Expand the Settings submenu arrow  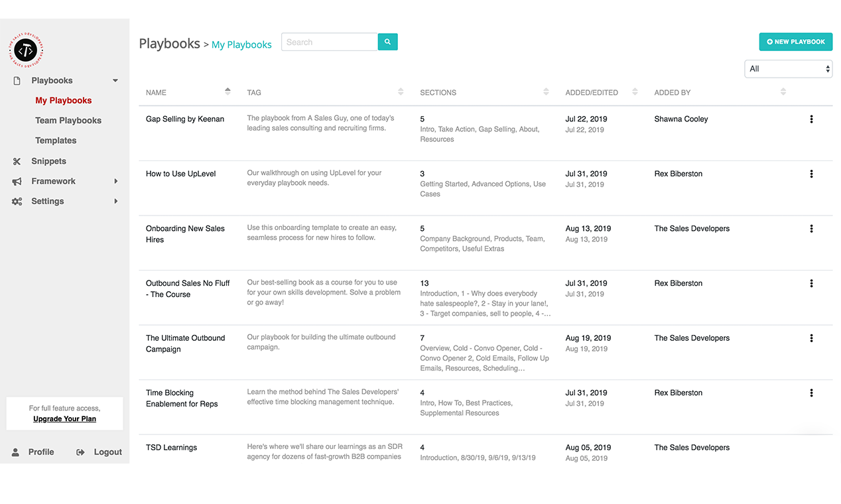coord(115,201)
